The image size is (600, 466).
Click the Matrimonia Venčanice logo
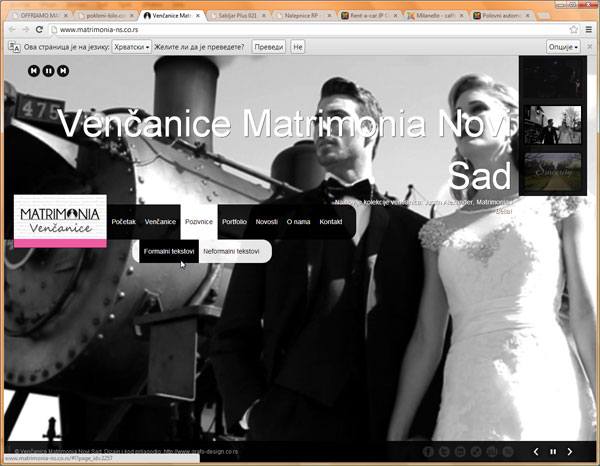(60, 221)
